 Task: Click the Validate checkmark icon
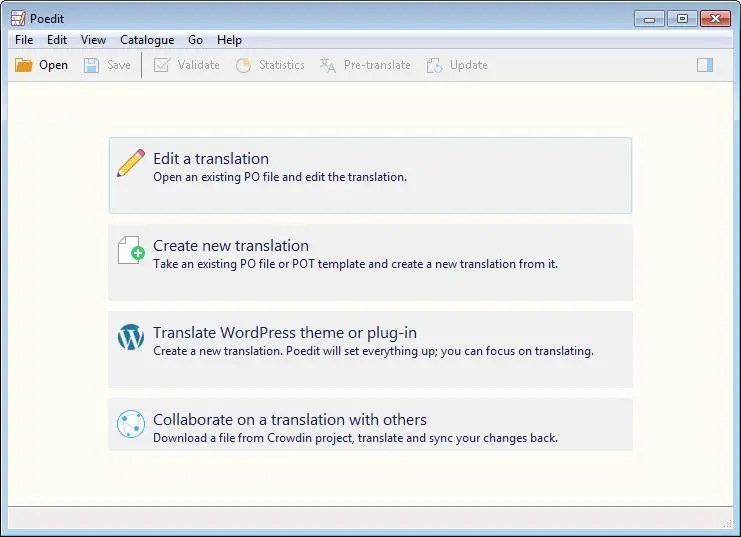click(161, 65)
